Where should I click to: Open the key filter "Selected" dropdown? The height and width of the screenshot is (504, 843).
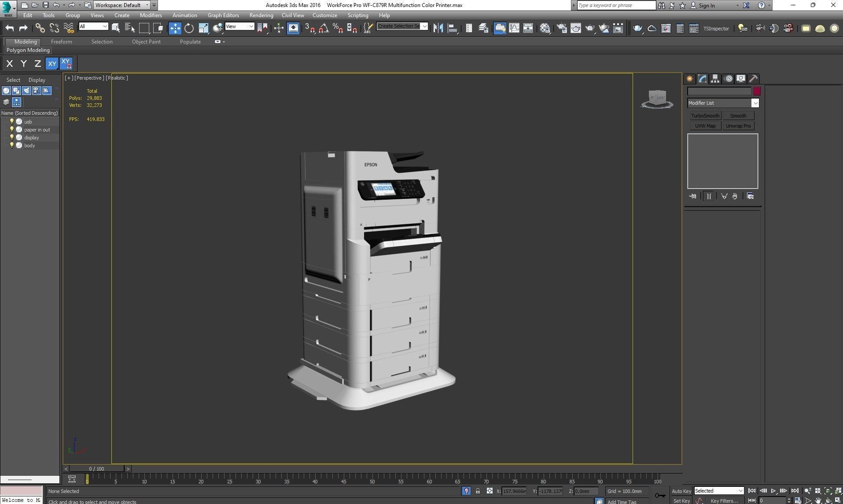pos(719,491)
